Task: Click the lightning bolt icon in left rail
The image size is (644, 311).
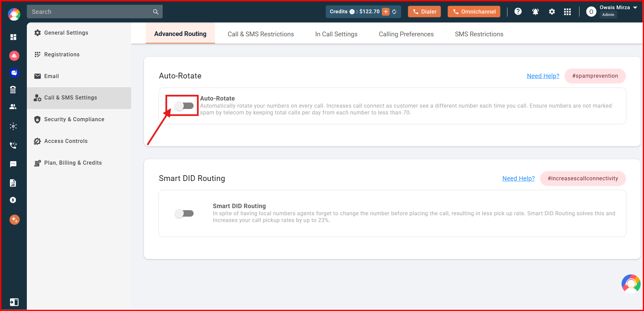Action: coord(13,200)
